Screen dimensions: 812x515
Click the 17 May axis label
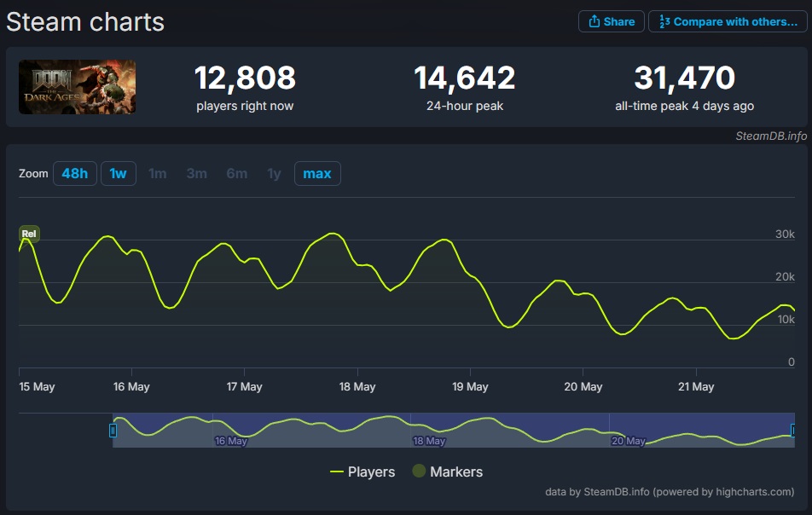(245, 386)
